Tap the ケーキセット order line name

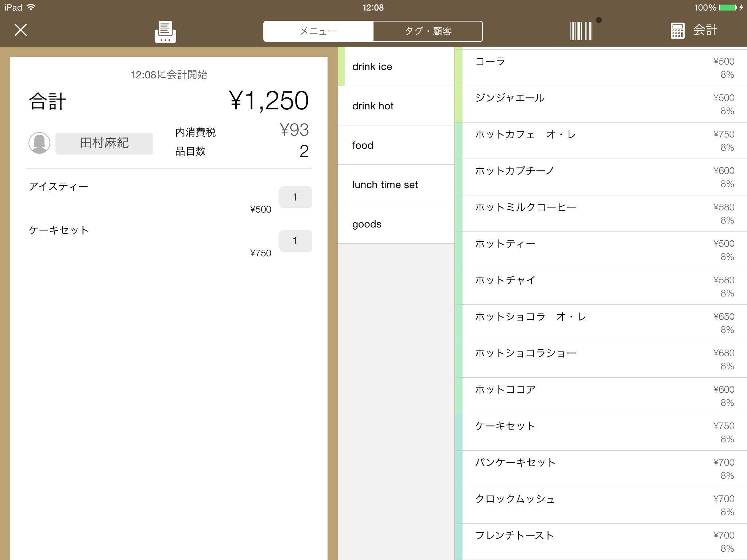pyautogui.click(x=59, y=230)
